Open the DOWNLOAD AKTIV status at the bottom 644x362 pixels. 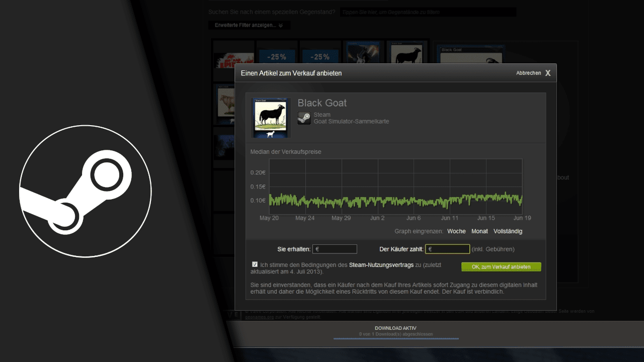(x=395, y=328)
